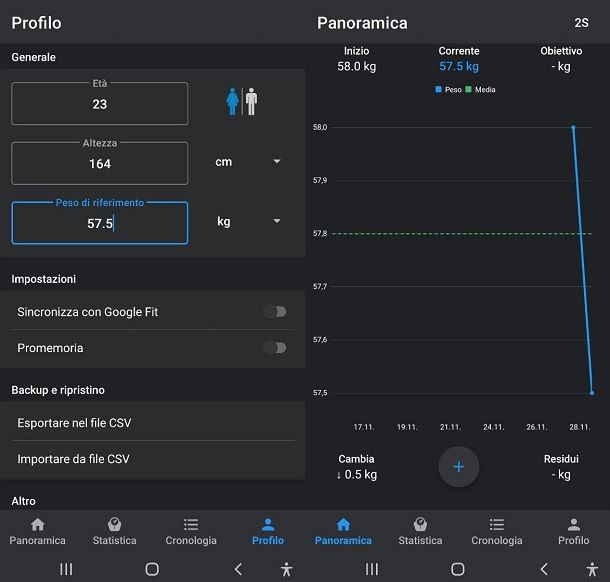This screenshot has width=610, height=582.
Task: Tap the Cambia 0.5 kg value
Action: tap(357, 474)
